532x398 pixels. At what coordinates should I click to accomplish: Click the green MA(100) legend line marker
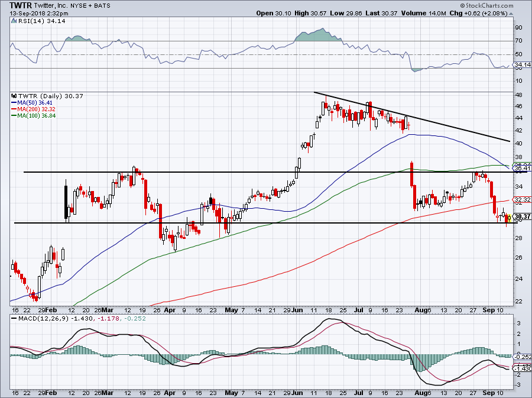14,115
